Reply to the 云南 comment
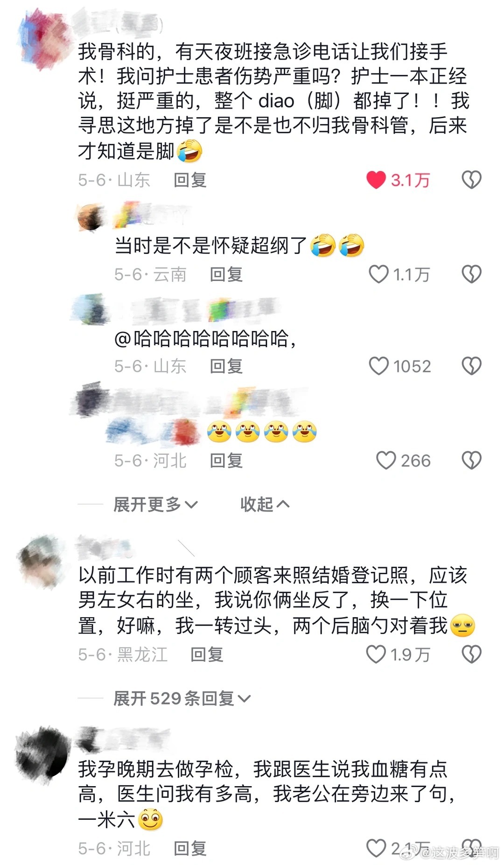This screenshot has height=865, width=504. 226,274
